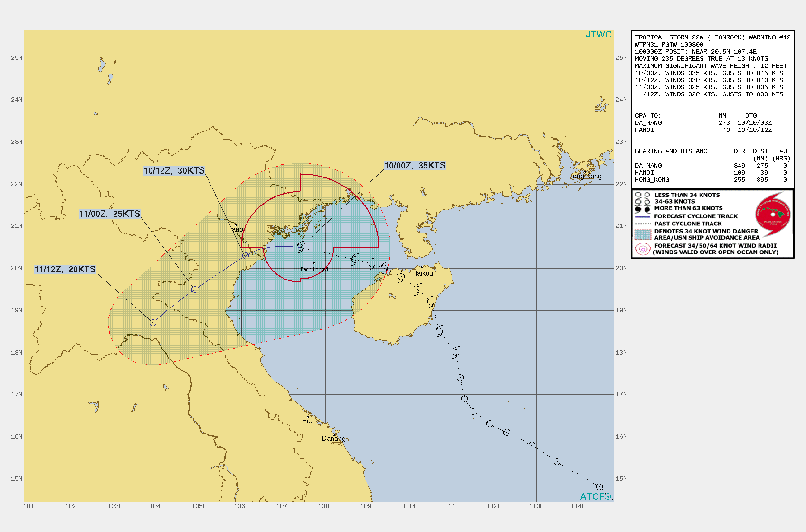Click the hatched wind danger area legend swatch
The width and height of the screenshot is (806, 532).
pos(643,234)
